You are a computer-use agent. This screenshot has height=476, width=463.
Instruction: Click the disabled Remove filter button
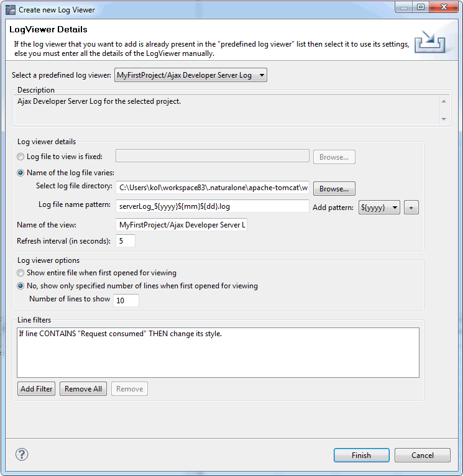pyautogui.click(x=130, y=389)
